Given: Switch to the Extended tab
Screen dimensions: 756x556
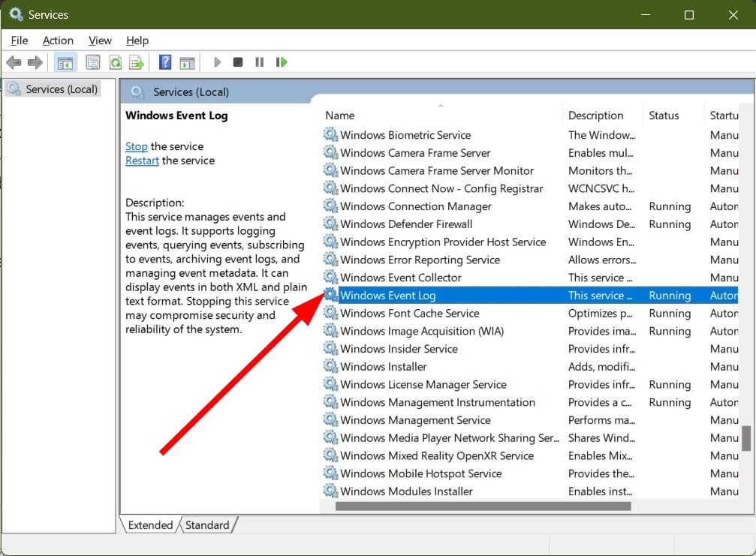Looking at the screenshot, I should (150, 524).
